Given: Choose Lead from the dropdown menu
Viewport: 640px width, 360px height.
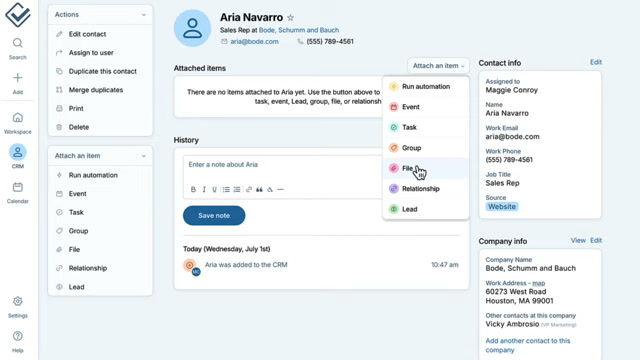Looking at the screenshot, I should coord(426,209).
